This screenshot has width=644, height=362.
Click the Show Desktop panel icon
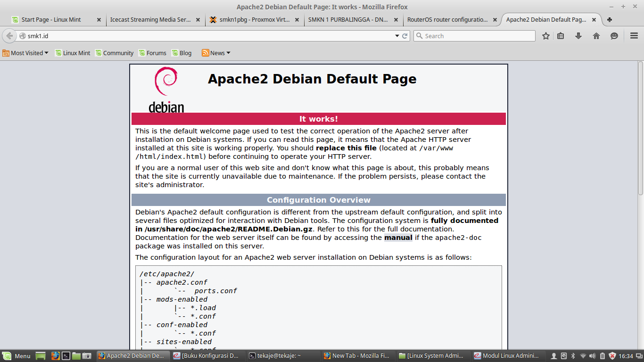tap(41, 356)
